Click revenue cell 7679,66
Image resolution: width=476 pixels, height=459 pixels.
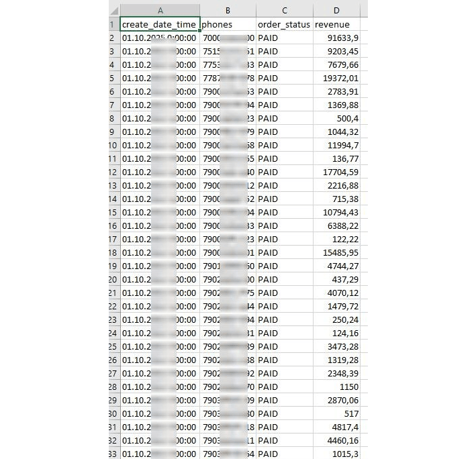click(336, 64)
